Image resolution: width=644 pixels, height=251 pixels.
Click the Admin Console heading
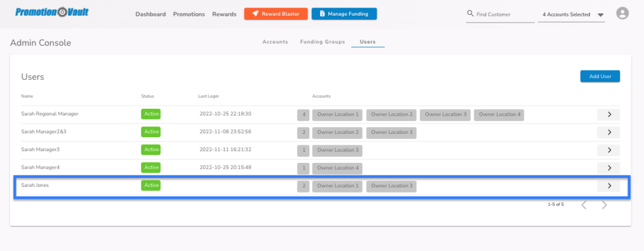[41, 43]
